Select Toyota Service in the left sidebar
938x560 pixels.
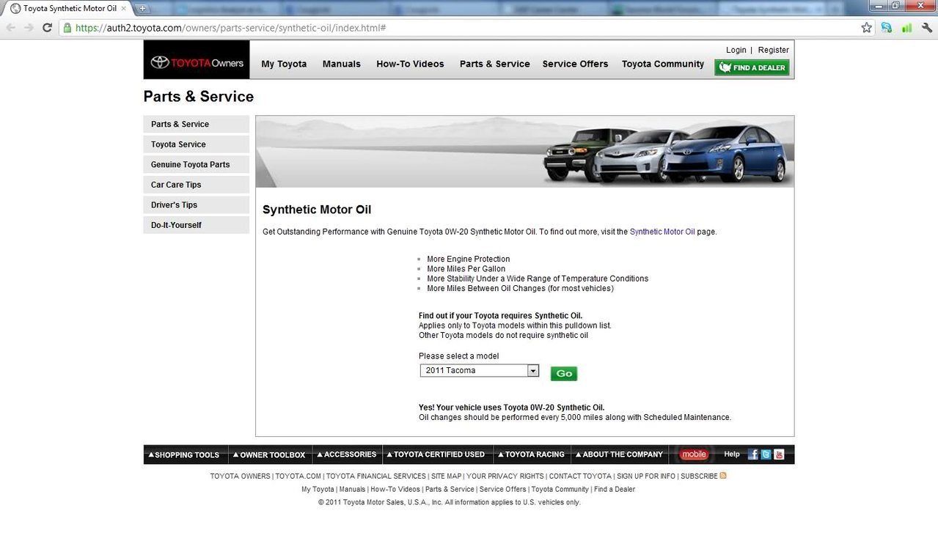point(197,144)
